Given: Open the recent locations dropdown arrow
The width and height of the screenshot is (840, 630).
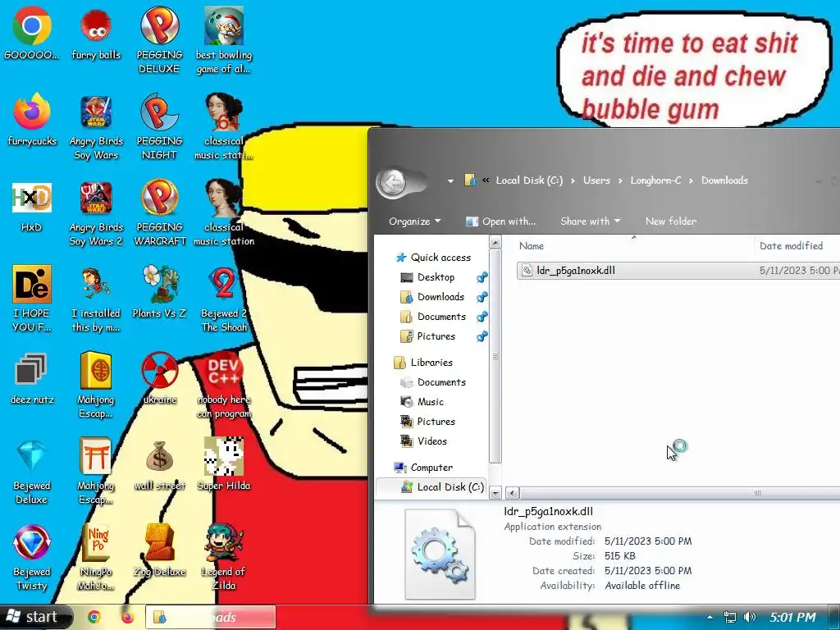Looking at the screenshot, I should tap(450, 181).
